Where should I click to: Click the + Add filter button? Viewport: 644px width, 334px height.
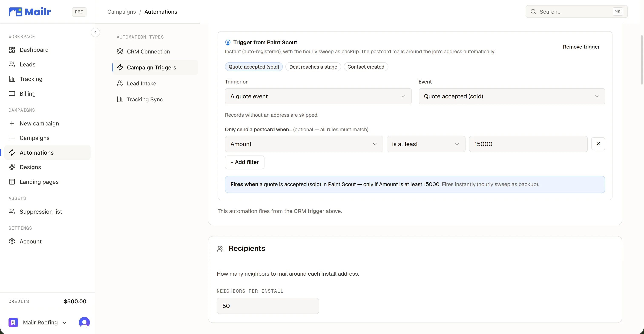244,162
